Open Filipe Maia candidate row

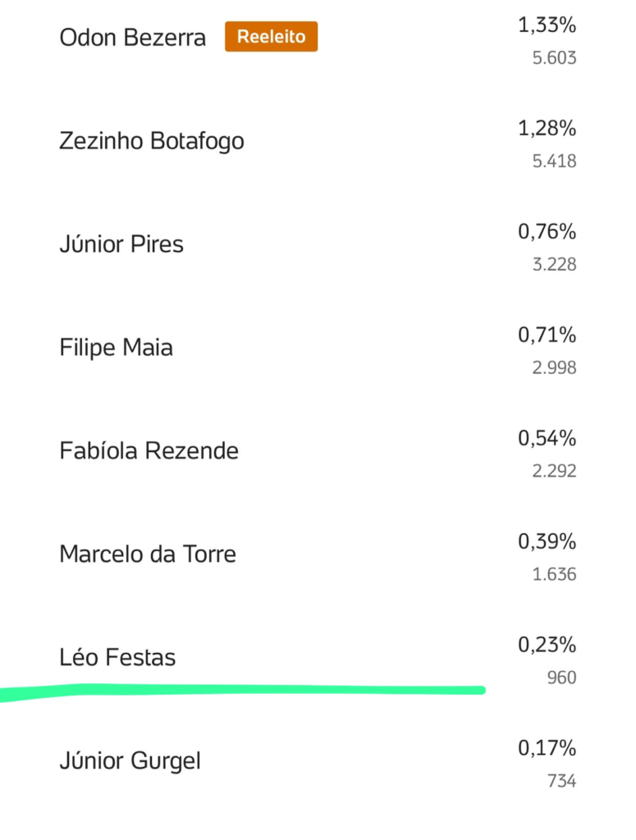(x=116, y=348)
